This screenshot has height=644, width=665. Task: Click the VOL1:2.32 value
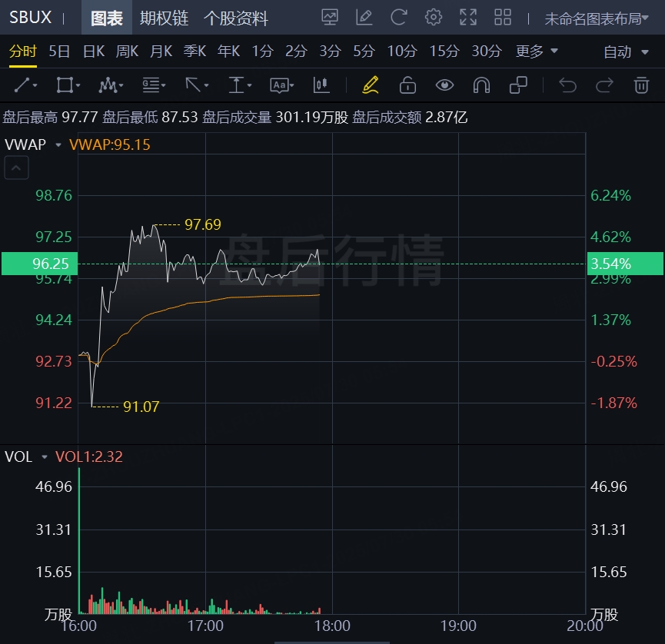coord(89,456)
